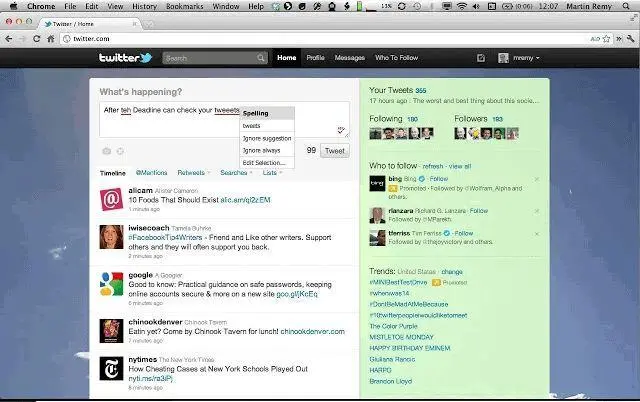Click the twitter.com address bar
640x402 pixels.
tap(327, 39)
